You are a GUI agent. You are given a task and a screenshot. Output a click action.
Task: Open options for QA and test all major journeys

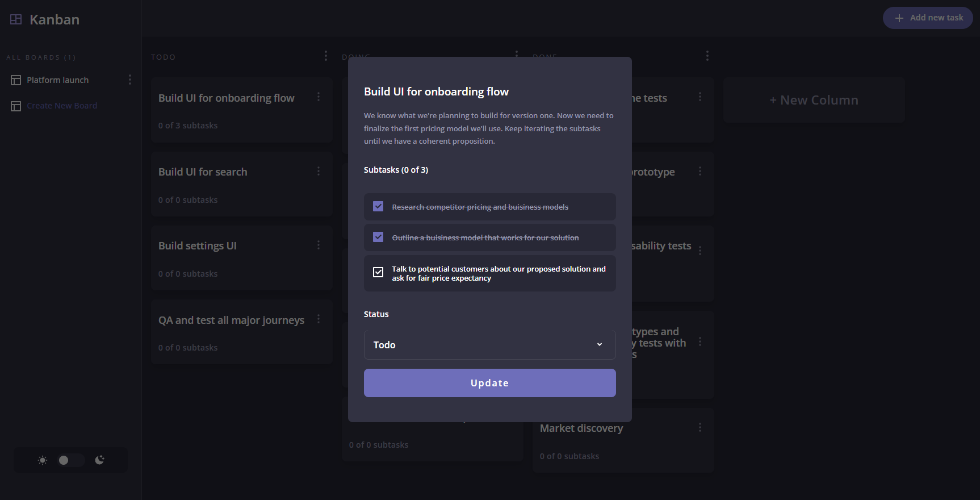pos(319,319)
